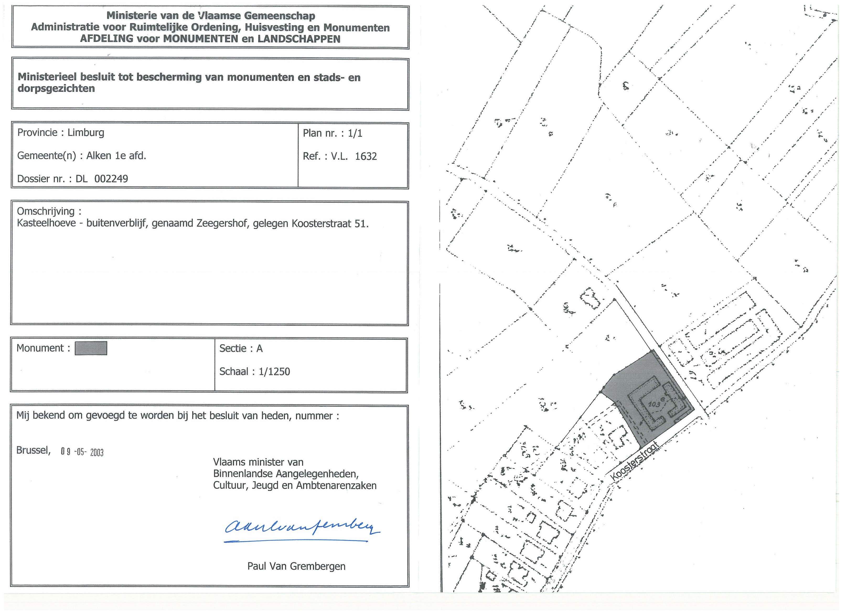Click the Gemeente Alken 1e afd. text
Image resolution: width=868 pixels, height=614 pixels.
click(x=81, y=156)
